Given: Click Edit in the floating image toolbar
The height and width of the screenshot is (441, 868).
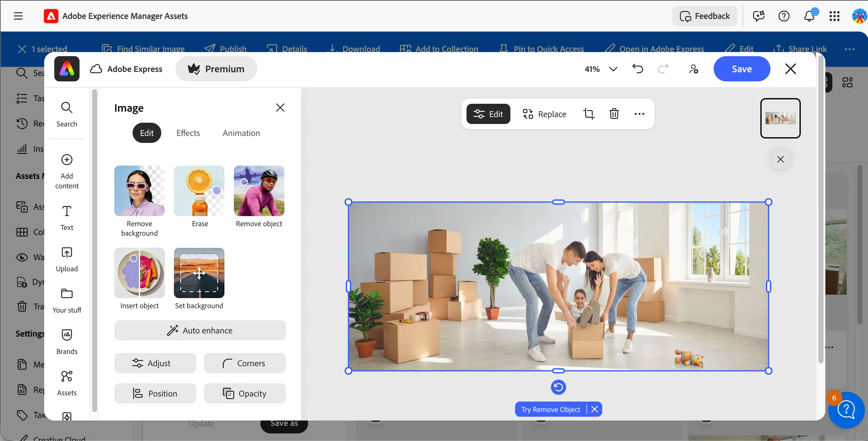Looking at the screenshot, I should 488,114.
